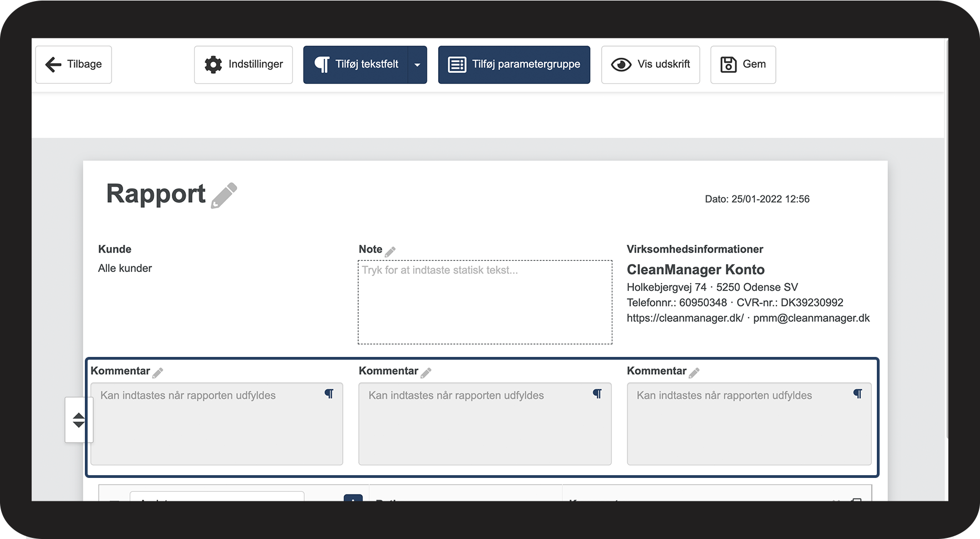Screen dimensions: 980x539
Task: Click the Tilføj tekstfelt button
Action: click(x=356, y=64)
